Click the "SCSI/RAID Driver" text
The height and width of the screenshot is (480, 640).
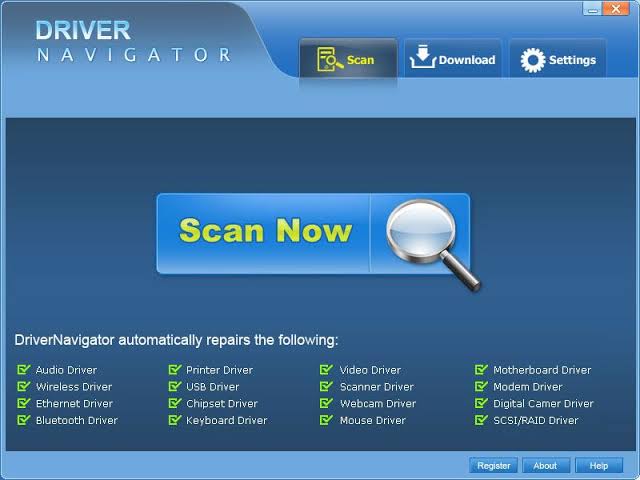coord(536,420)
